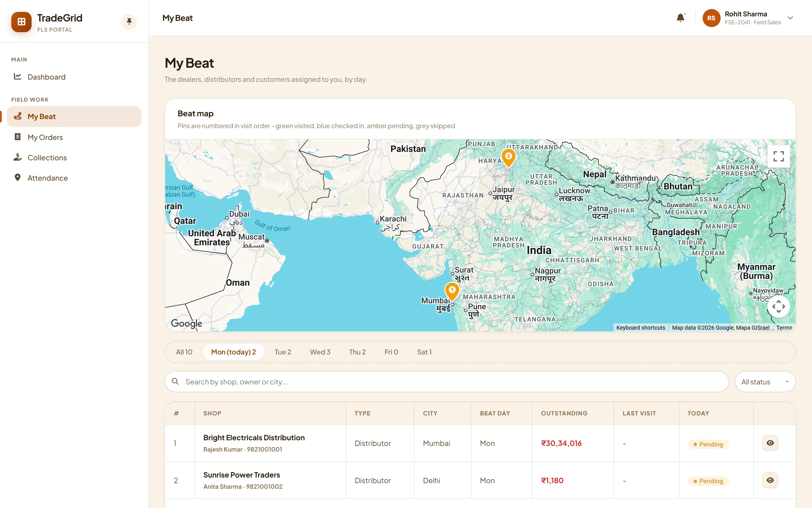Click the OUTSTANDING column header

pos(564,413)
